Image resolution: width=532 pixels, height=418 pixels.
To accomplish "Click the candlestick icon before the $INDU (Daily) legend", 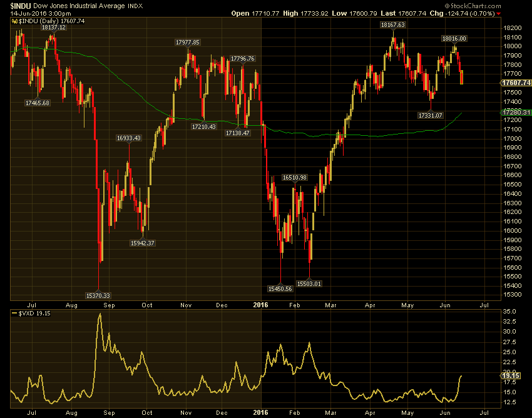I will coord(14,21).
